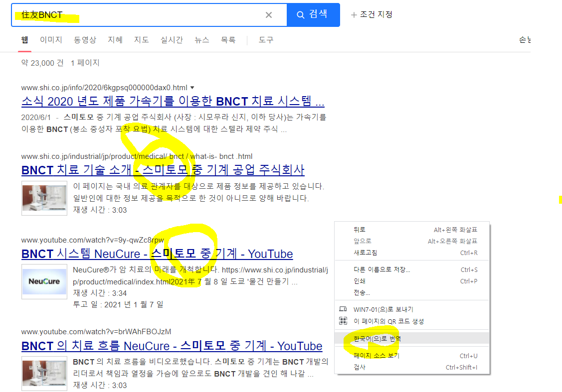
Task: Open the 지도 tab
Action: (x=141, y=40)
